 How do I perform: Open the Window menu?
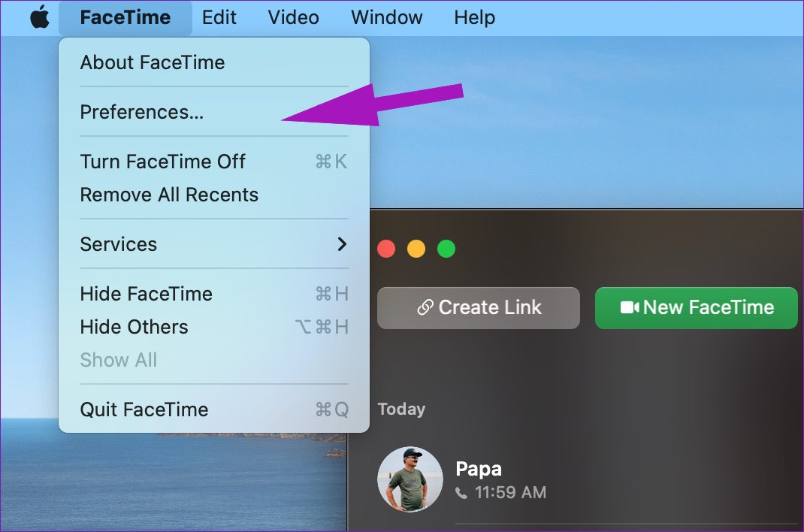tap(386, 17)
